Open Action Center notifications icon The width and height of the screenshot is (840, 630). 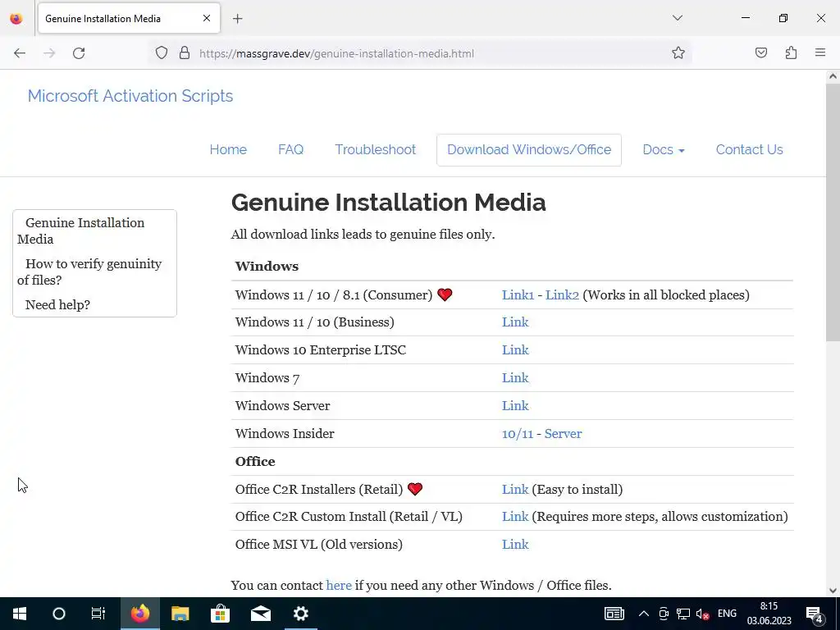pyautogui.click(x=815, y=614)
